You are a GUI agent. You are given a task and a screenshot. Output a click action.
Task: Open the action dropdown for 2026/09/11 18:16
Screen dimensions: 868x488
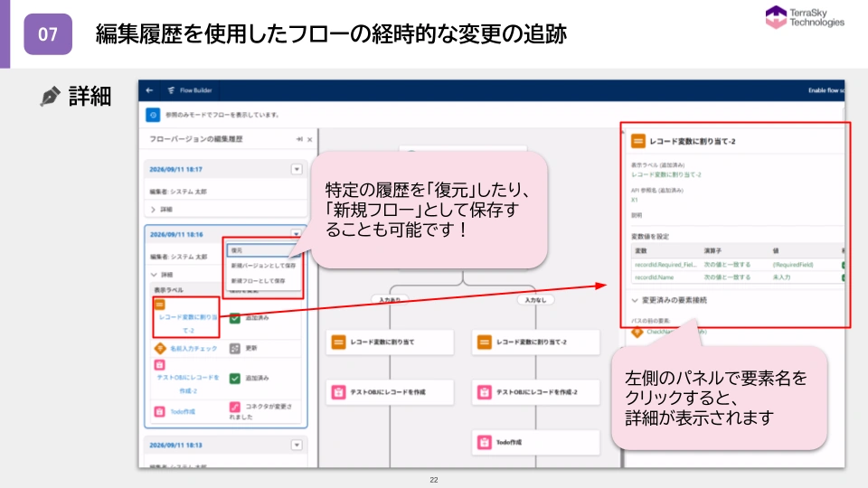point(297,233)
